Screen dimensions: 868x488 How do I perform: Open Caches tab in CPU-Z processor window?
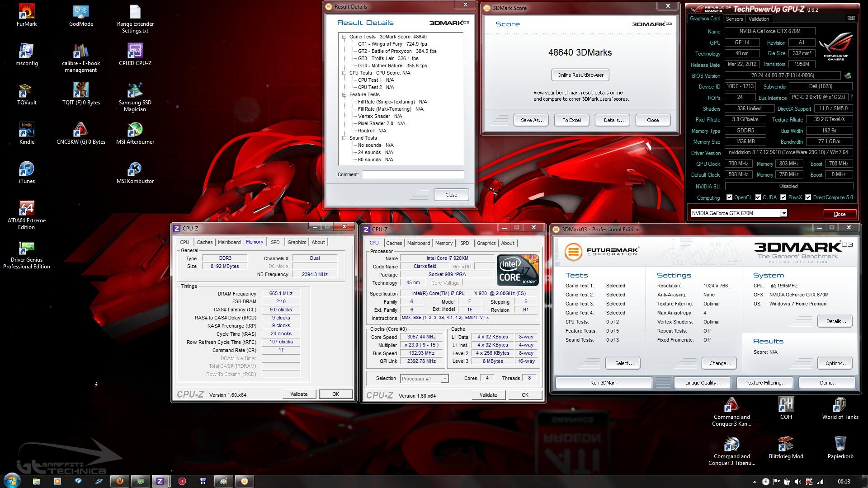point(394,243)
